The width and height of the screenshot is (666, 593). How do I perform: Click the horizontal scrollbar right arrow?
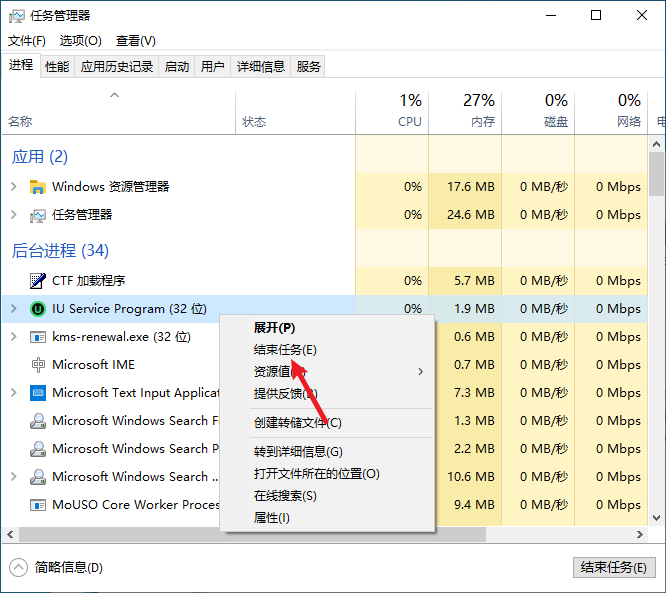(640, 534)
